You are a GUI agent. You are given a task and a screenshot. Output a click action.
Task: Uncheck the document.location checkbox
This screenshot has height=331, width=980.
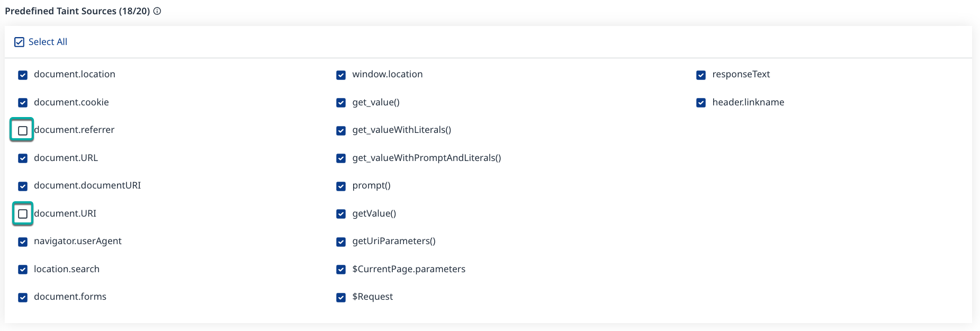23,75
